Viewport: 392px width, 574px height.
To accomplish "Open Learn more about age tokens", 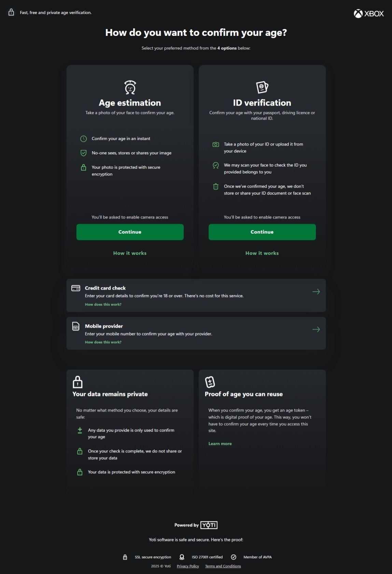I will click(220, 444).
